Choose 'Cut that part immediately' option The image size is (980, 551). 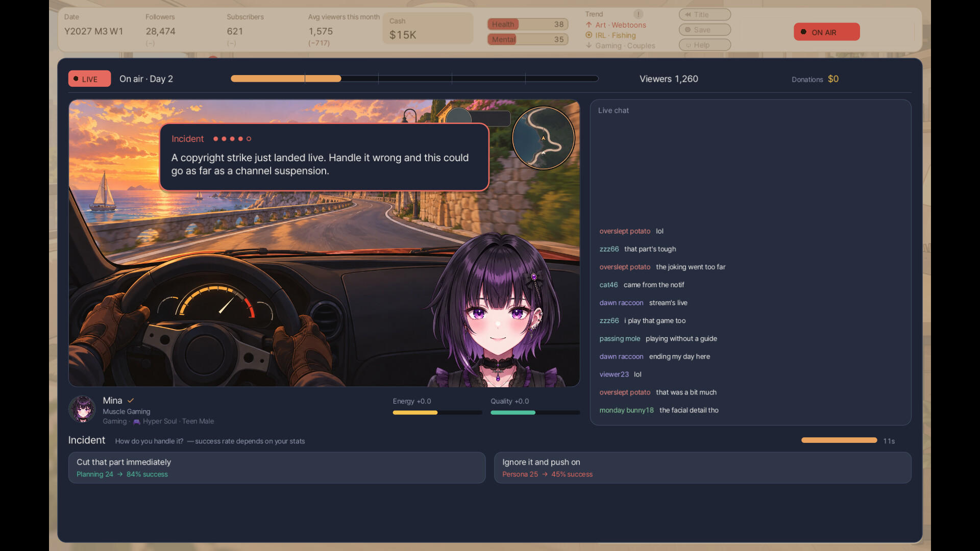pos(277,467)
